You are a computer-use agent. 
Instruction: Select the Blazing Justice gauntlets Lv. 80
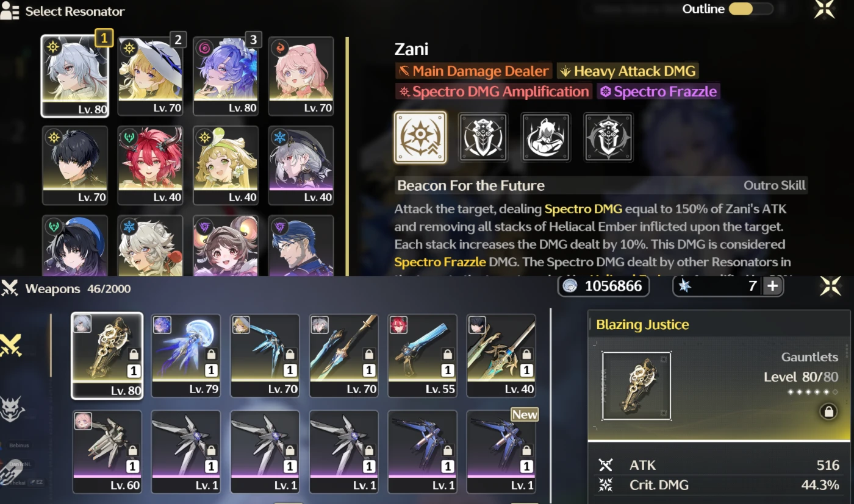[x=107, y=356]
